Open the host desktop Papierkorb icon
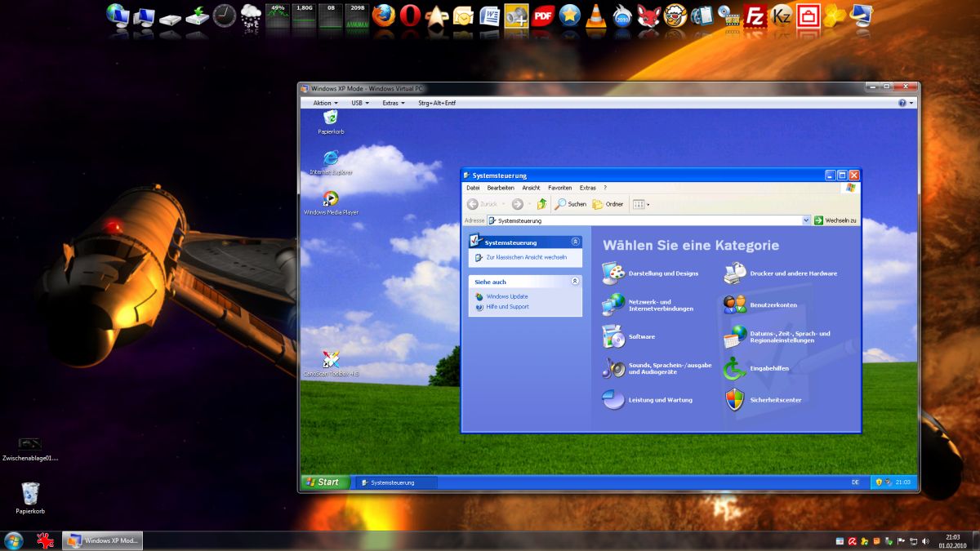This screenshot has width=980, height=551. 30,498
